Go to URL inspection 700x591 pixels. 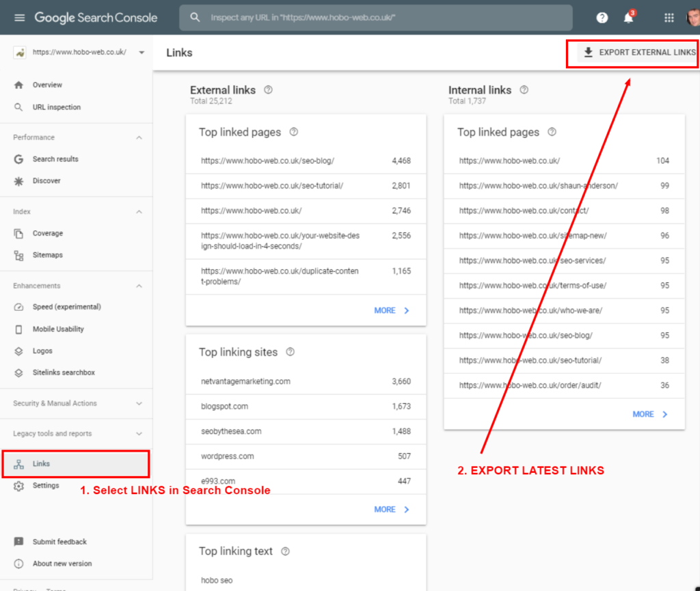coord(56,107)
